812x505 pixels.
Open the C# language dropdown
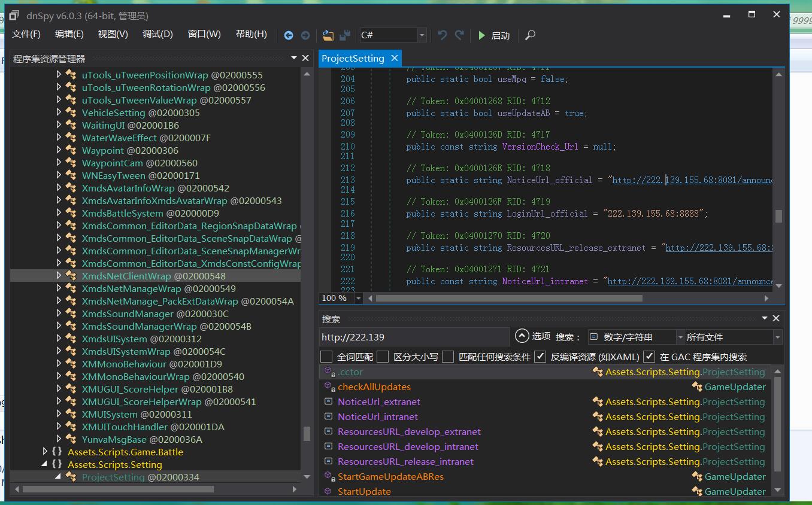click(x=422, y=35)
